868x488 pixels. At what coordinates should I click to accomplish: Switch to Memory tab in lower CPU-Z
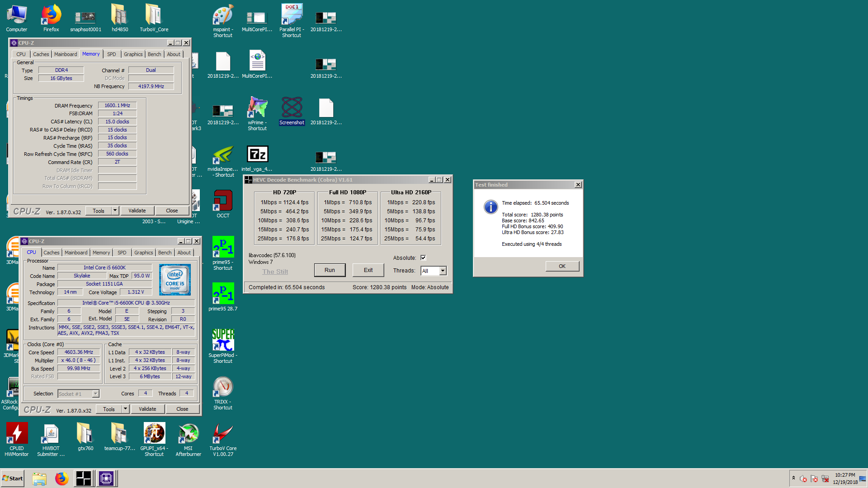(101, 253)
